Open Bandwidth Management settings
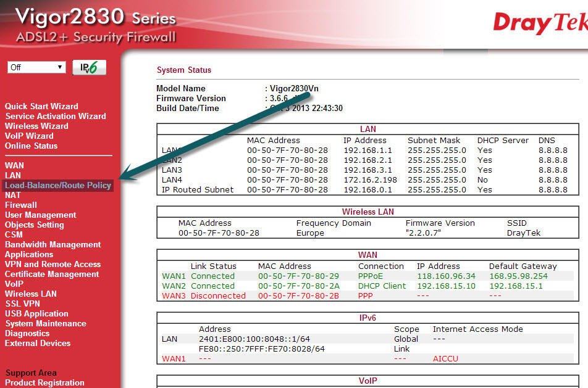This screenshot has width=588, height=388. point(53,244)
